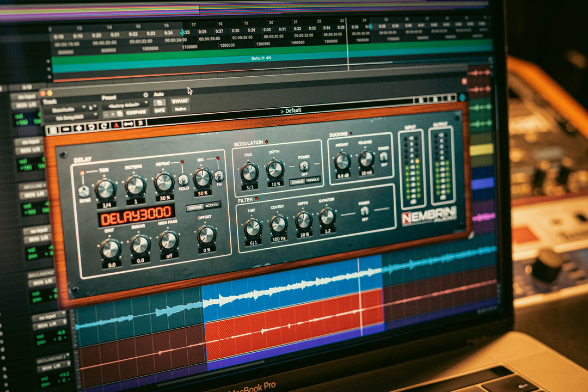588x392 pixels.
Task: Click the A-to-B copy arrows icon
Action: point(129,124)
